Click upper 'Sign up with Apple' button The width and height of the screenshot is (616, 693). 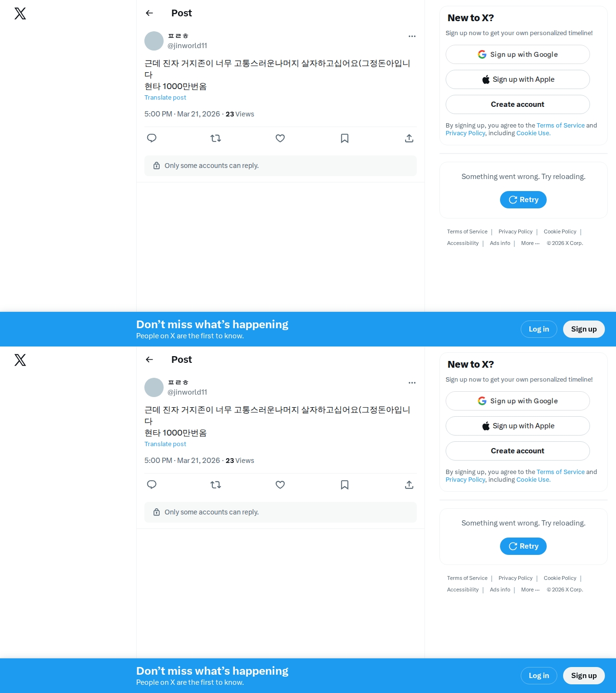point(518,79)
